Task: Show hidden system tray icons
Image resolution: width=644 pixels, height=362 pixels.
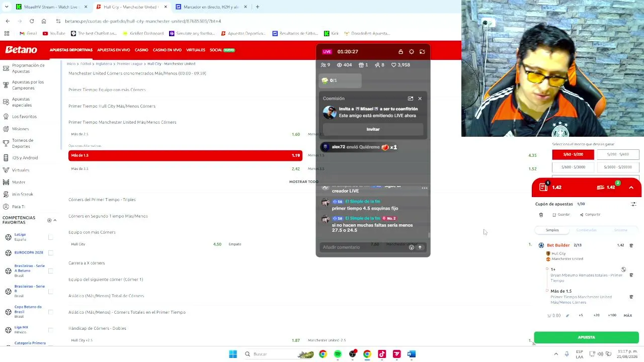Action: point(556,354)
